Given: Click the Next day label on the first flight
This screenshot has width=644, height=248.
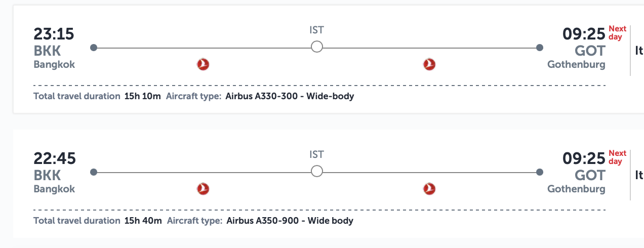Looking at the screenshot, I should [x=617, y=33].
